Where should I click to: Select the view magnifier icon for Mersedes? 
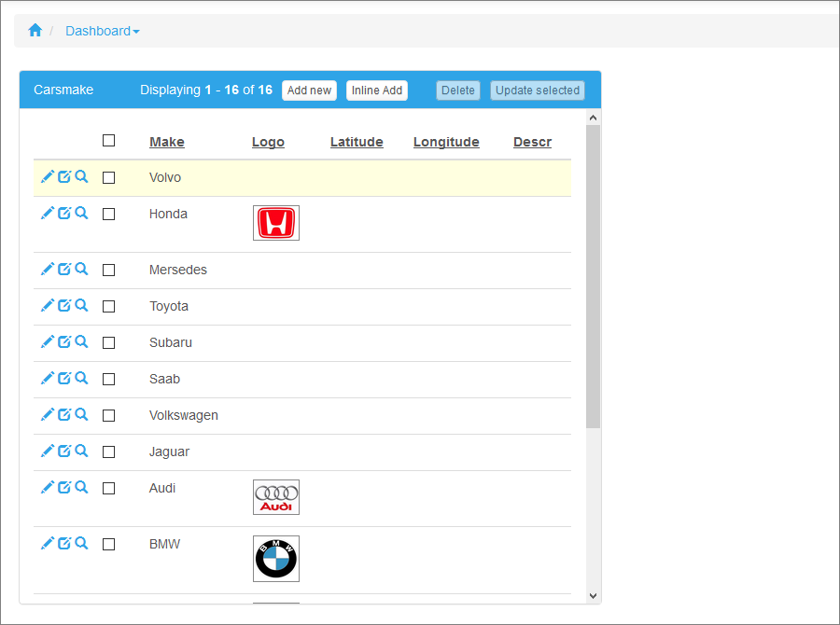pyautogui.click(x=81, y=269)
